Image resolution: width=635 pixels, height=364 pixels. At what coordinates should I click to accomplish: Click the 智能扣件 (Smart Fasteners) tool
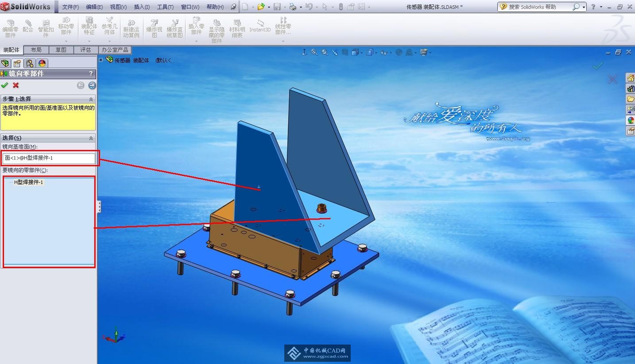click(46, 29)
